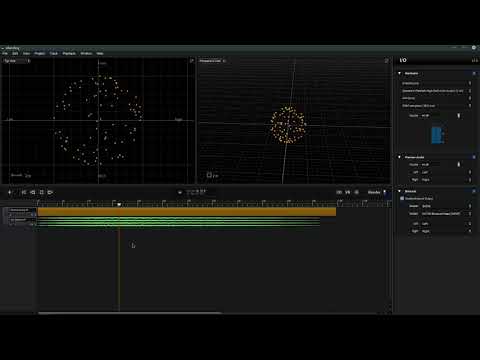Screen dimensions: 480x360
Task: Select the green audio waveform track
Action: click(179, 222)
